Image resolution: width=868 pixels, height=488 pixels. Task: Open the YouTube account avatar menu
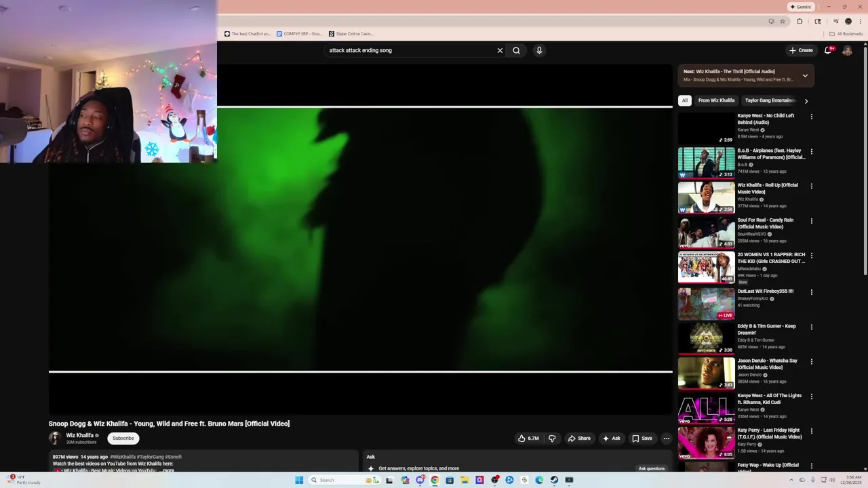pos(847,50)
